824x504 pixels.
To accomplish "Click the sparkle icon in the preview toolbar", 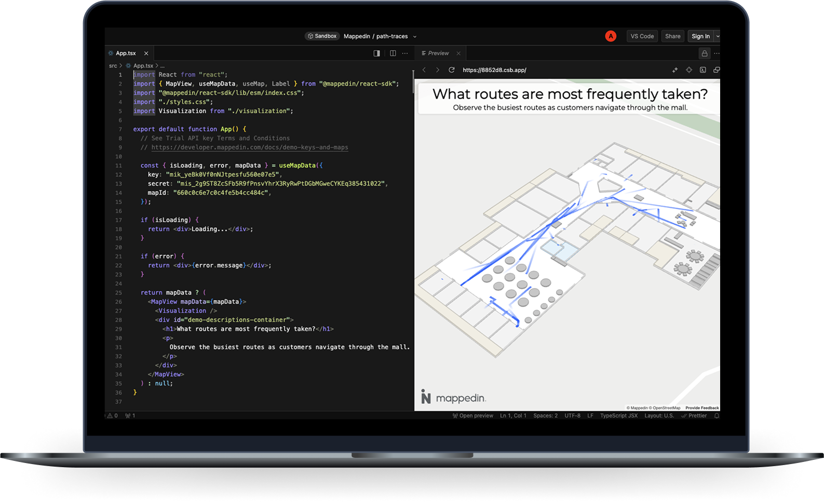I will [675, 70].
